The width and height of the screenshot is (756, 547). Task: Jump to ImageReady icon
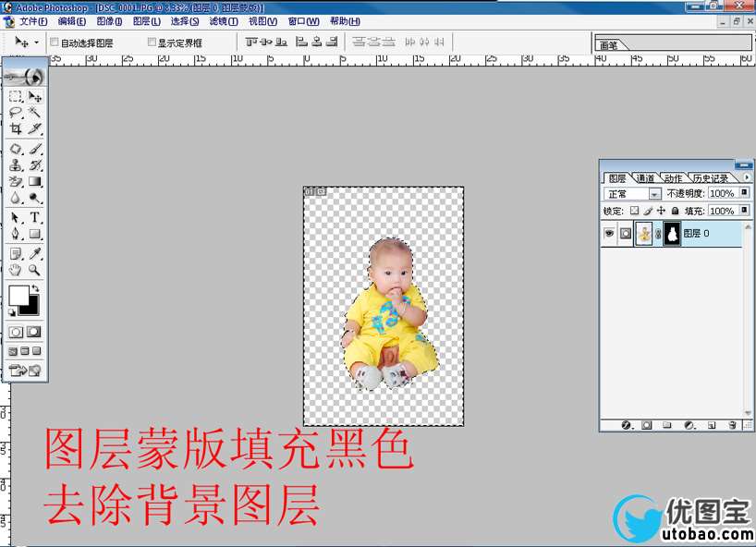click(x=25, y=371)
